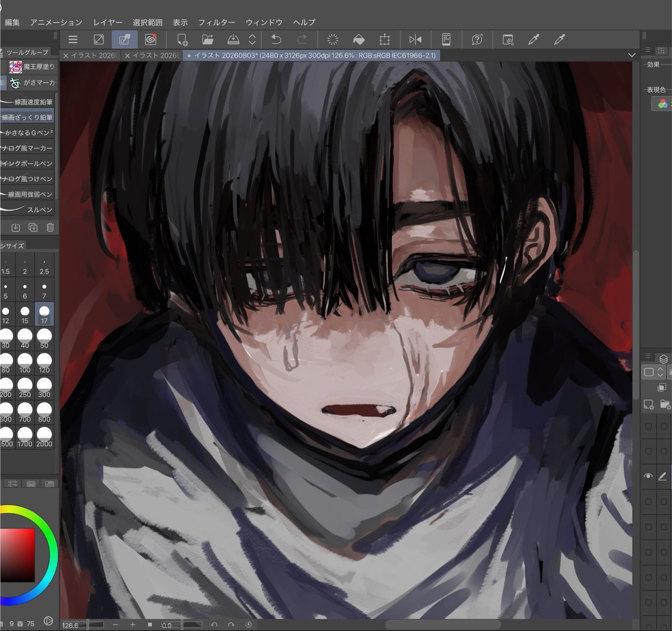Click the flip horizontal mirror icon
Viewport: 672px width, 631px height.
(x=415, y=40)
